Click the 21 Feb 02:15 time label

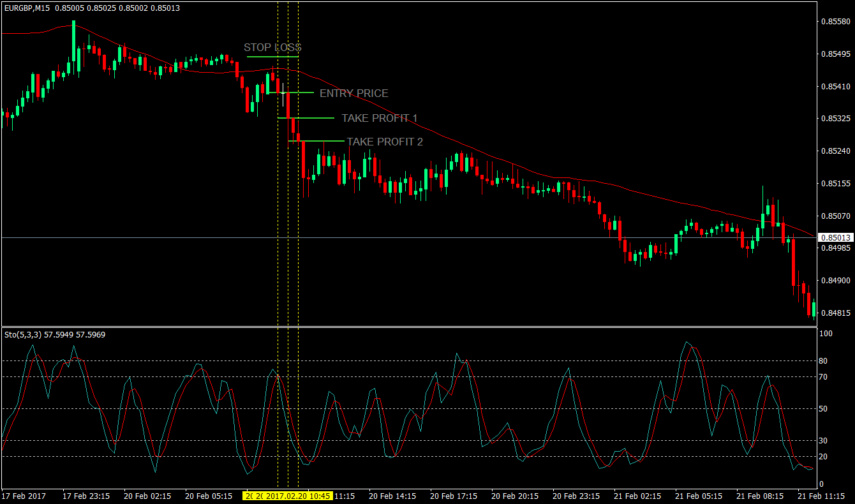pyautogui.click(x=637, y=496)
